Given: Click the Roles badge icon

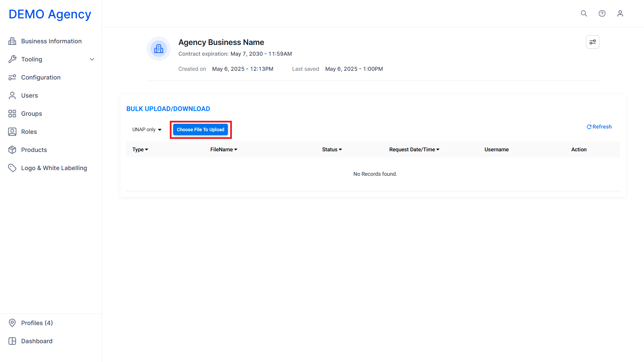Looking at the screenshot, I should tap(12, 132).
